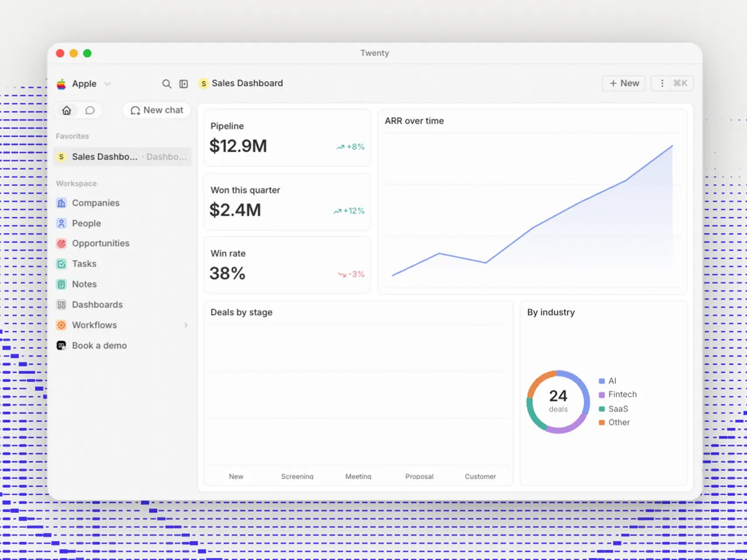Viewport: 747px width, 560px height.
Task: Click the -3% trend down indicator
Action: pyautogui.click(x=351, y=274)
